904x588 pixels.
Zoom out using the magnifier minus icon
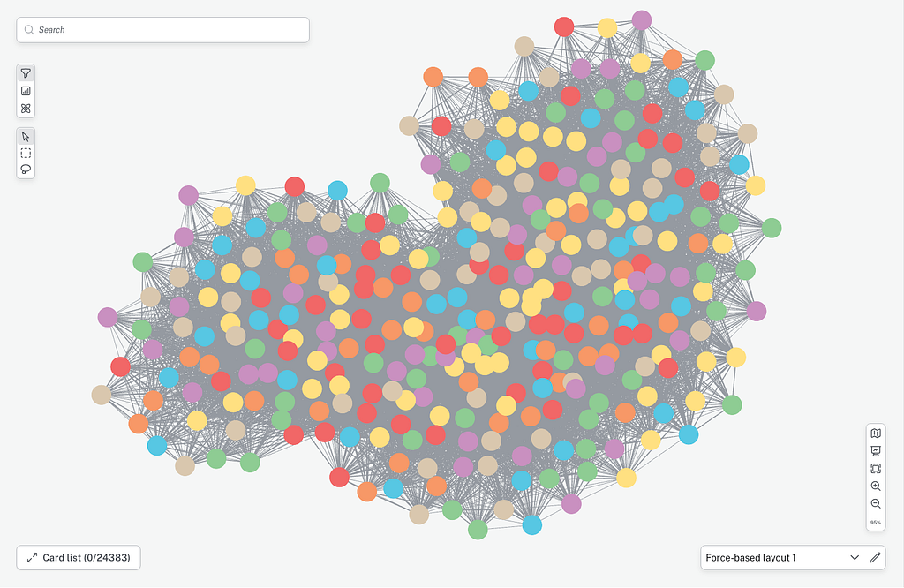coord(876,504)
